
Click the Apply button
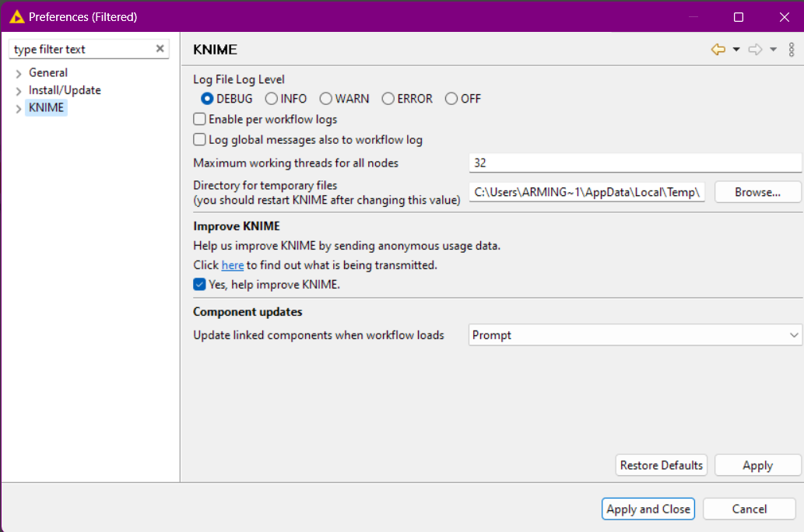[x=757, y=465]
